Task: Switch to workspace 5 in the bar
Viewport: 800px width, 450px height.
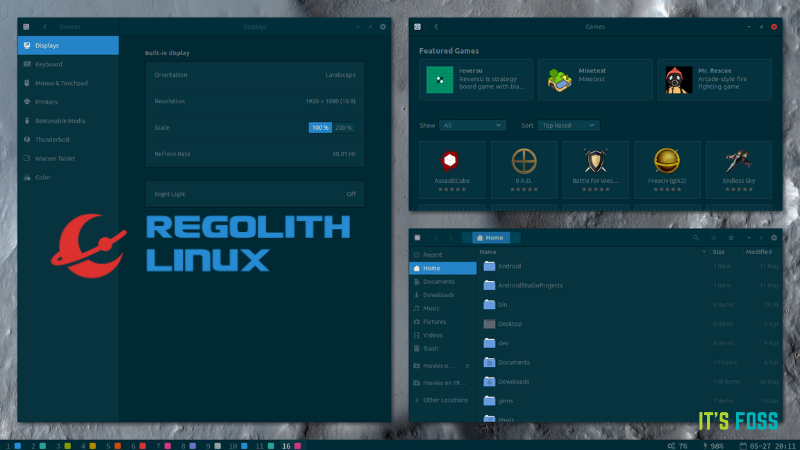Action: [113, 446]
